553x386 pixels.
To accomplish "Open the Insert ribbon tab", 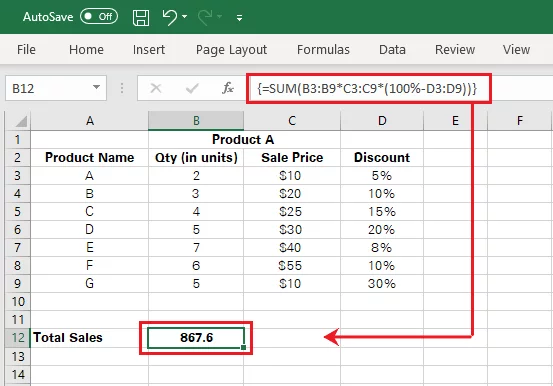I will [x=148, y=49].
